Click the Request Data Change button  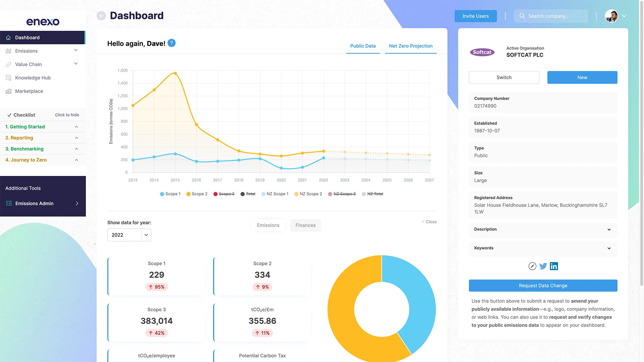pos(543,286)
